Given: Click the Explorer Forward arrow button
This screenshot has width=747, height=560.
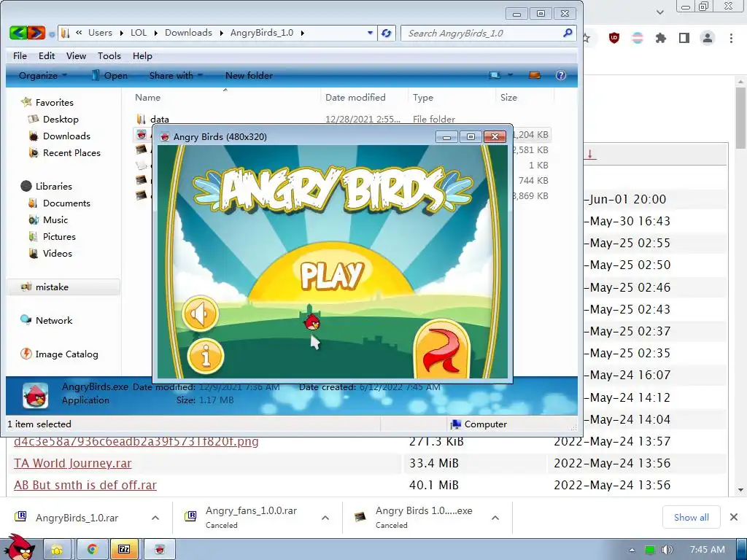Looking at the screenshot, I should (x=36, y=33).
